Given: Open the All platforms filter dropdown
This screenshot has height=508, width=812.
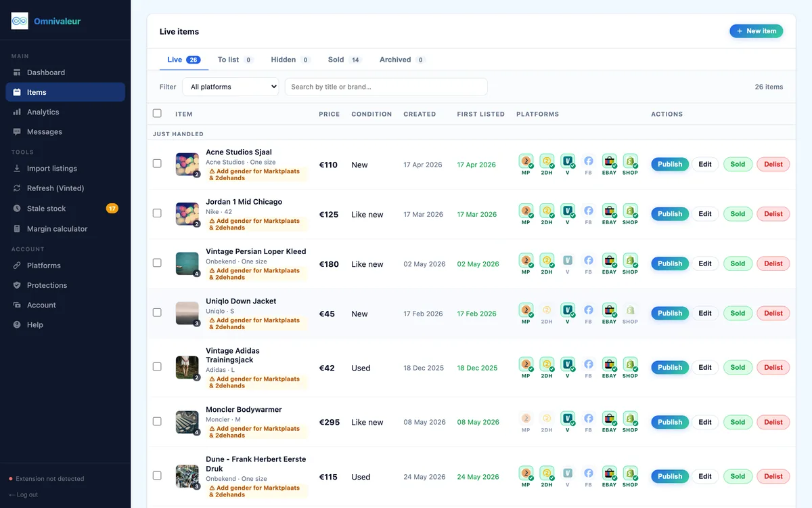Looking at the screenshot, I should (x=231, y=87).
